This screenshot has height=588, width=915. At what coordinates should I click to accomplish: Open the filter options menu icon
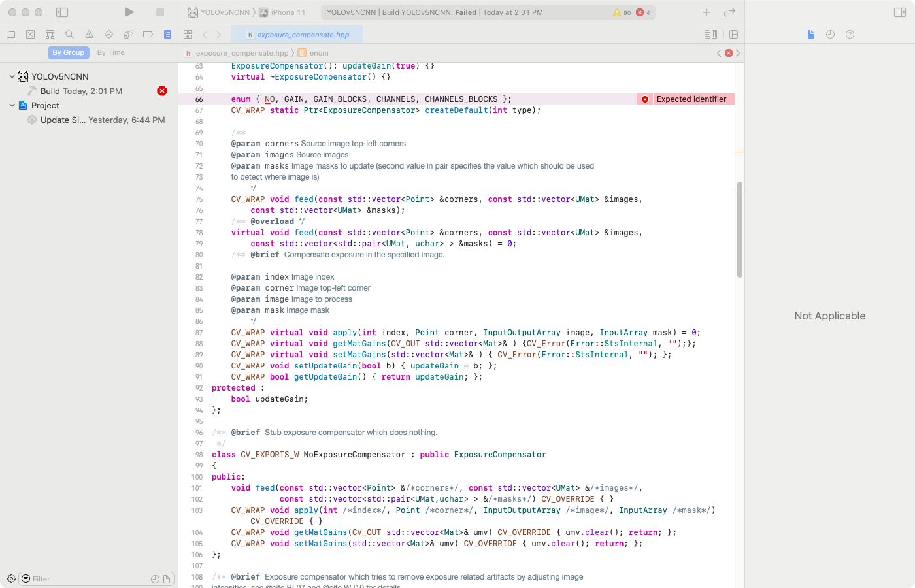point(26,579)
